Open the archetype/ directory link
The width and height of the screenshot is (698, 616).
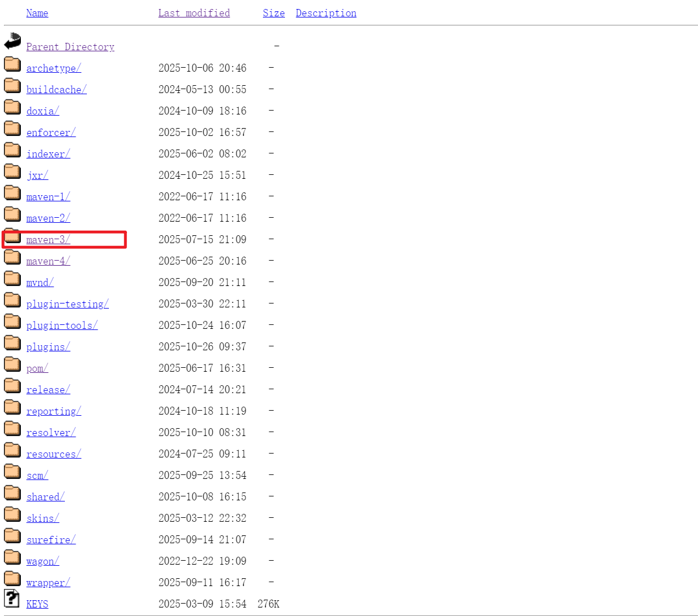[x=54, y=68]
